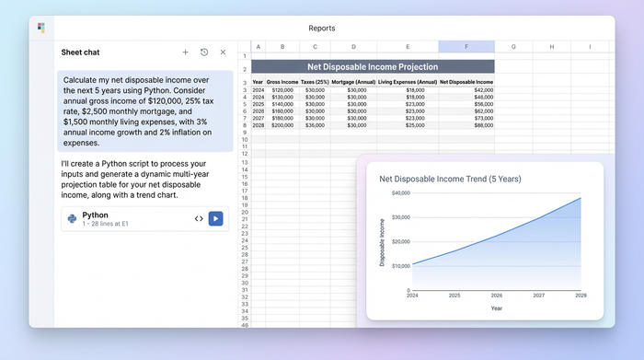Click the Year axis title under chart
The image size is (644, 360).
[497, 308]
